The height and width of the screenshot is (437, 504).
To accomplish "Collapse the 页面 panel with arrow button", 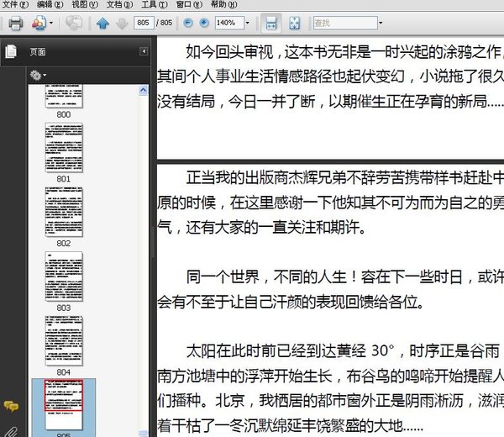I will pyautogui.click(x=144, y=51).
